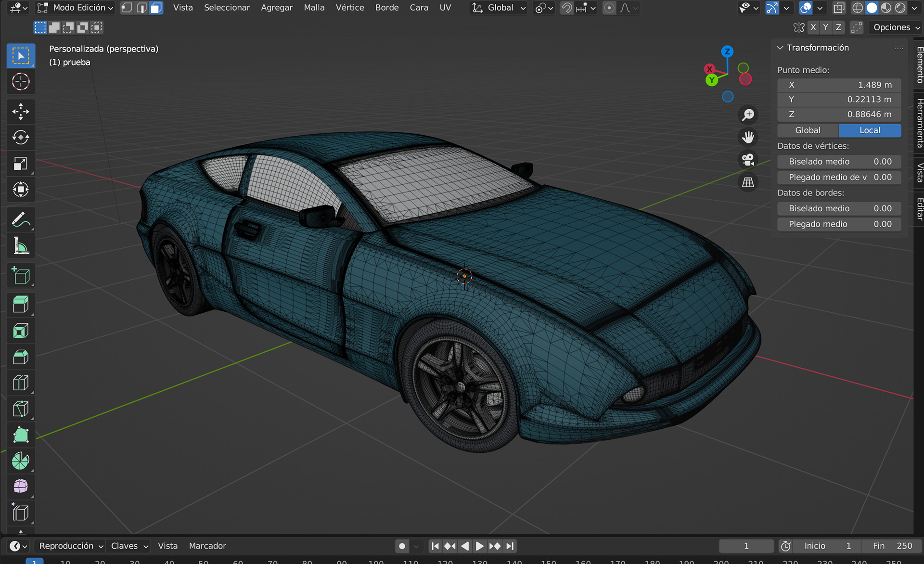Select the Rotate tool
The image size is (924, 564).
click(21, 138)
